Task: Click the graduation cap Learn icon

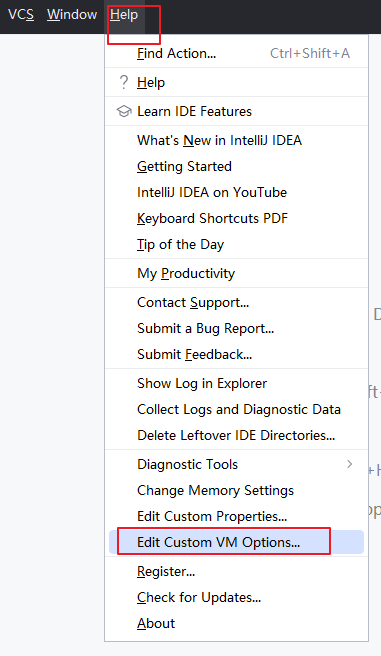Action: click(x=124, y=111)
